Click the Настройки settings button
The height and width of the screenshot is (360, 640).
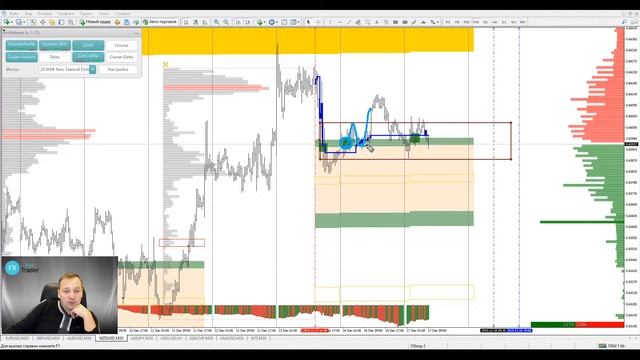(118, 69)
